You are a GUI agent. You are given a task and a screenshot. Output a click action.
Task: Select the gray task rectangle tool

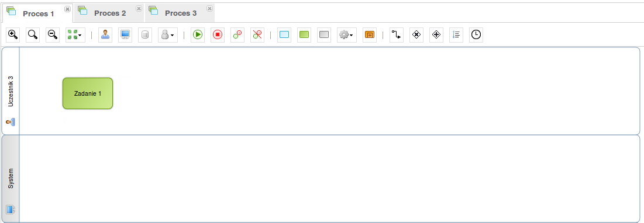pos(324,35)
